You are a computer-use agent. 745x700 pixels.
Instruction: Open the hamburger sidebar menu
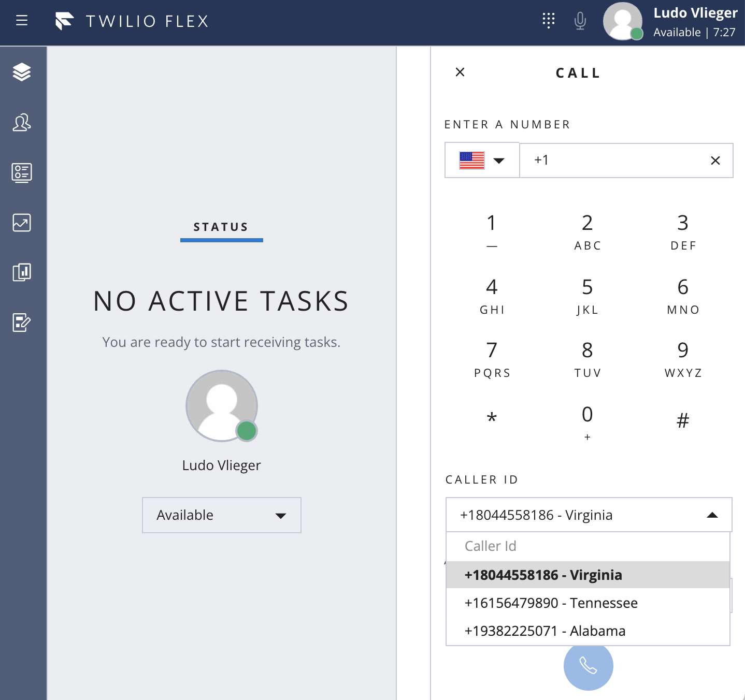click(x=22, y=21)
